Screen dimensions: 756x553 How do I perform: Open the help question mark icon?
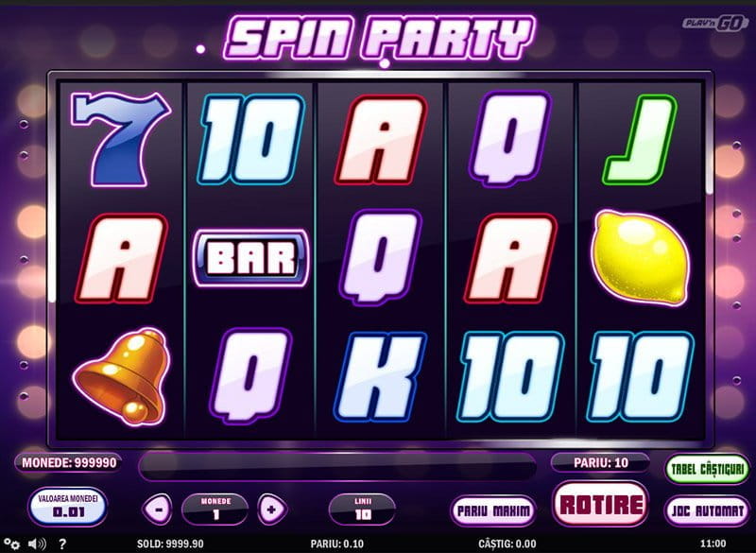tap(62, 544)
